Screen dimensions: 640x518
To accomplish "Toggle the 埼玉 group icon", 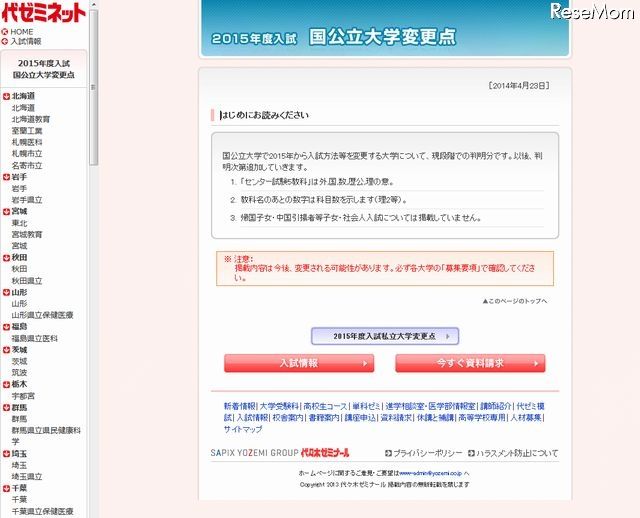I will (6, 454).
